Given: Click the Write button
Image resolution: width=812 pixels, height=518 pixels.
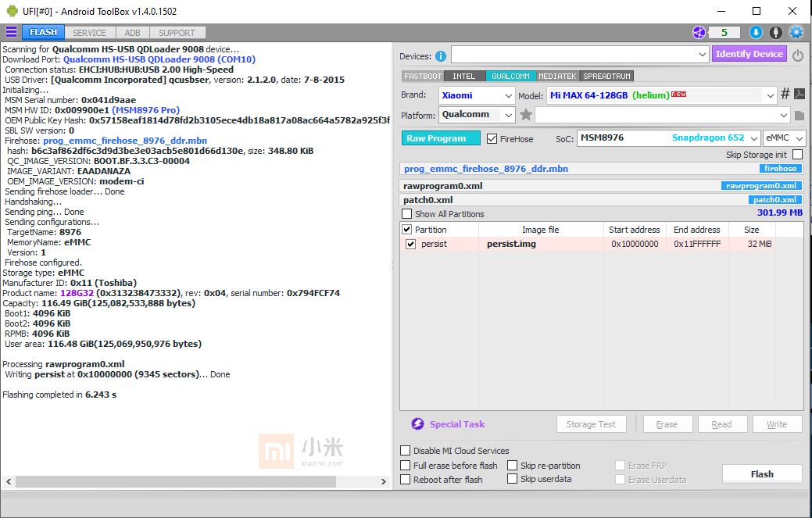Looking at the screenshot, I should tap(777, 423).
